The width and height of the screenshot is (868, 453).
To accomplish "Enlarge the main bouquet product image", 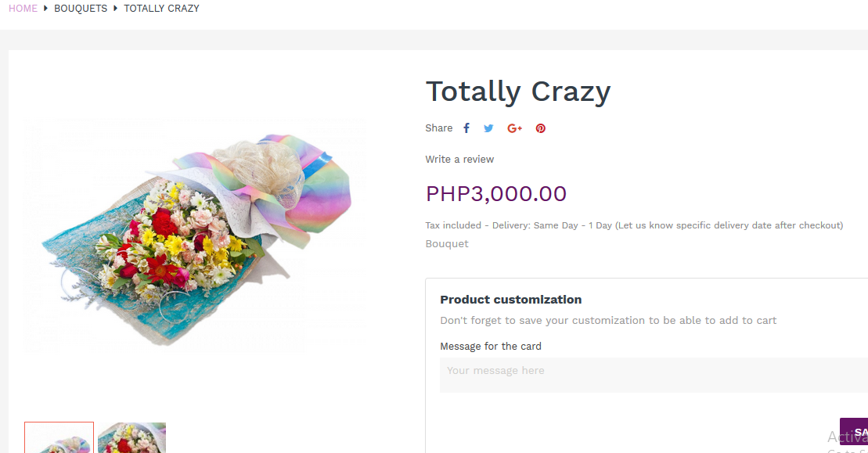I will (196, 236).
